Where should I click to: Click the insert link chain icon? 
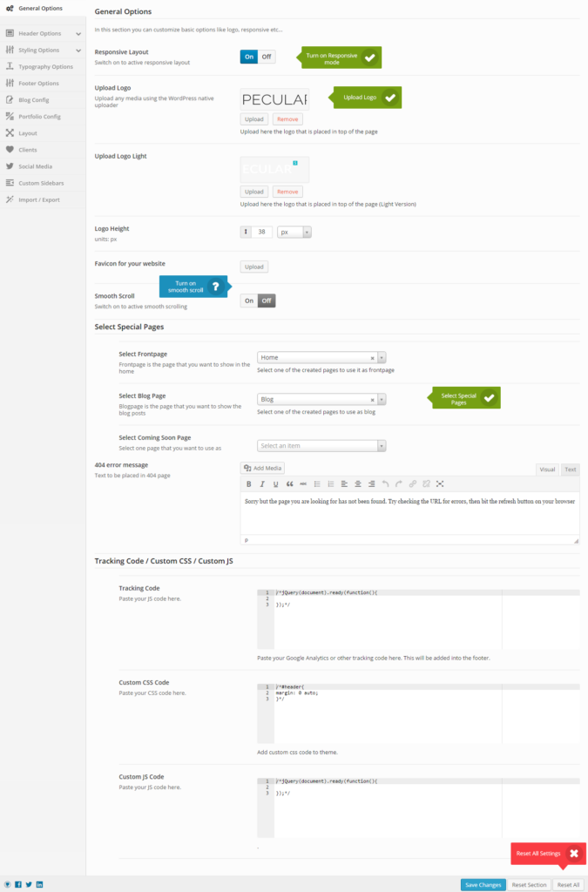[412, 484]
